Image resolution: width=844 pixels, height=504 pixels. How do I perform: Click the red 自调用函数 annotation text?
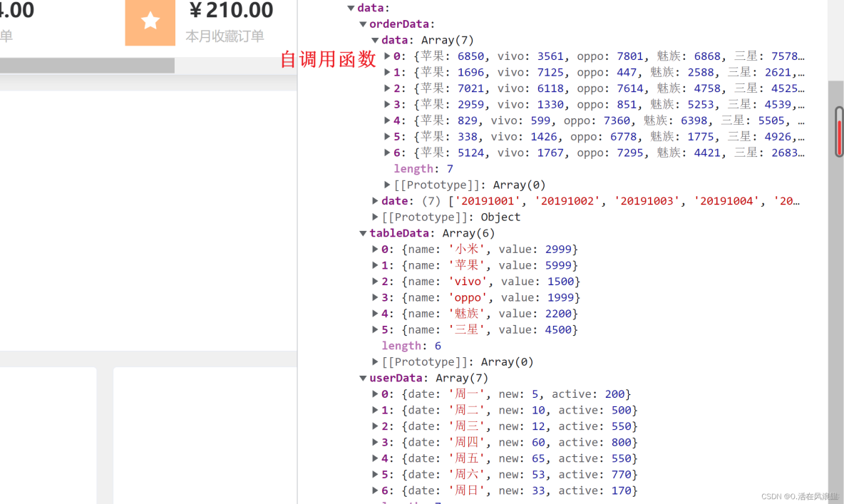coord(328,60)
